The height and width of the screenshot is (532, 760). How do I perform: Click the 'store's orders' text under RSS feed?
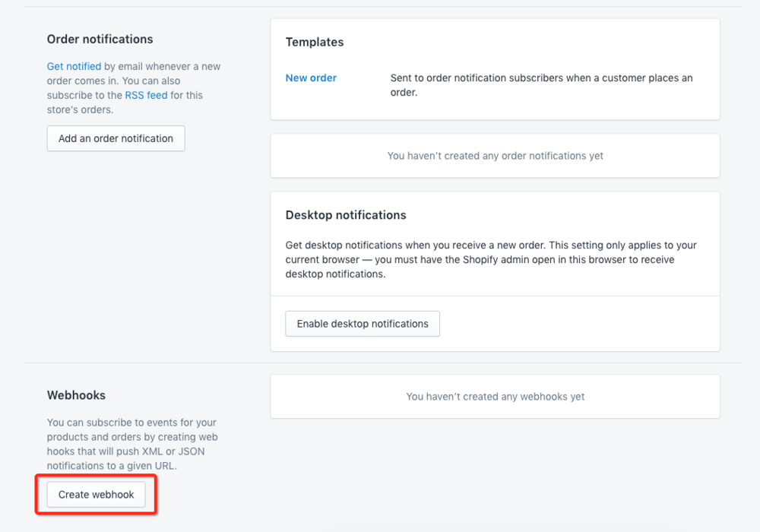pyautogui.click(x=80, y=110)
